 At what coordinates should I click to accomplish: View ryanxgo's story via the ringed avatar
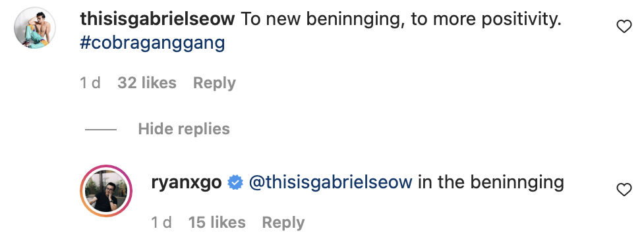coord(106,191)
